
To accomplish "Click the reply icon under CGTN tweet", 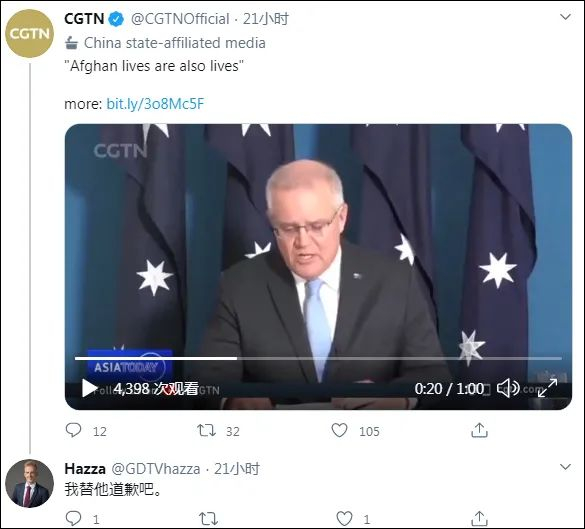I will (x=73, y=430).
